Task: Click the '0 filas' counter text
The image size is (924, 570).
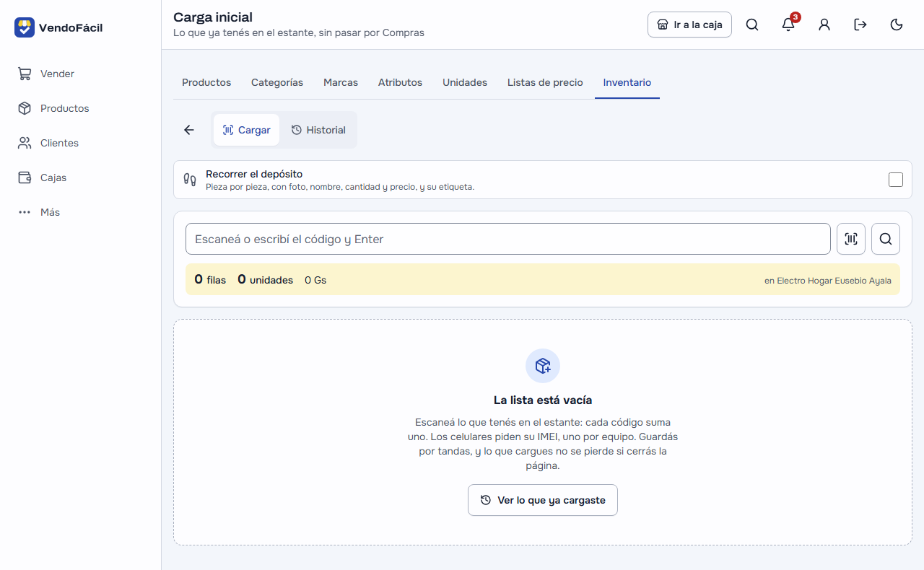Action: click(x=210, y=280)
